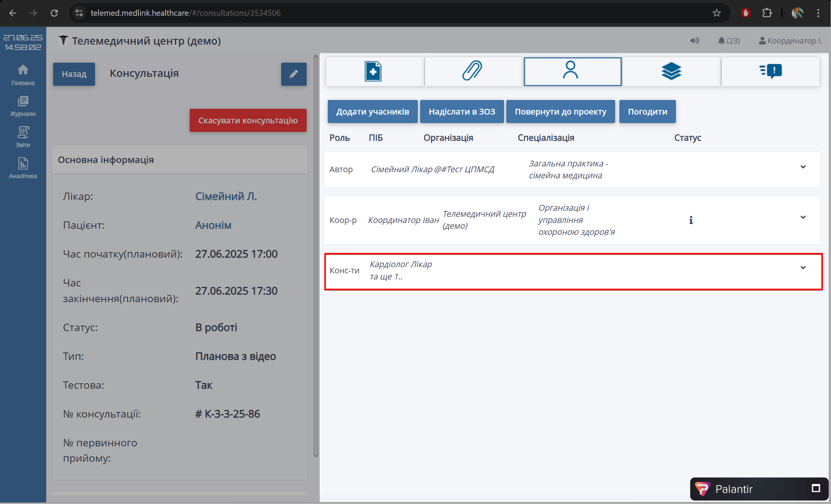This screenshot has width=831, height=504.
Task: Open the Сімейний Л. doctor link
Action: tap(226, 196)
